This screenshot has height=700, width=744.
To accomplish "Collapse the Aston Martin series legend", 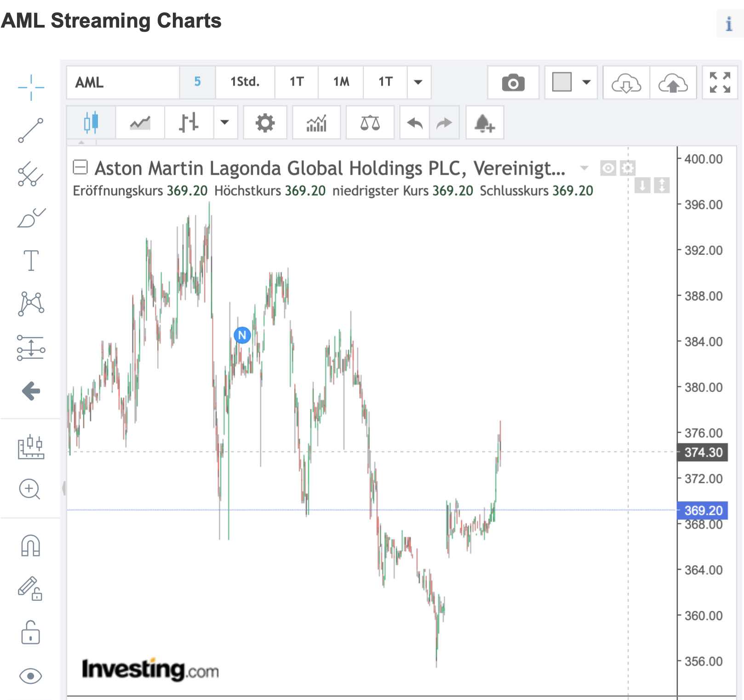I will click(80, 167).
